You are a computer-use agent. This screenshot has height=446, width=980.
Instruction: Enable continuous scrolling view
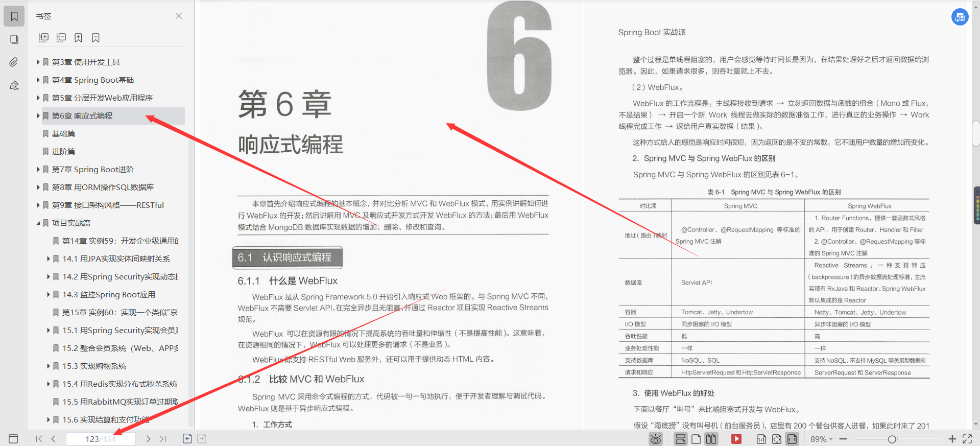tap(680, 439)
